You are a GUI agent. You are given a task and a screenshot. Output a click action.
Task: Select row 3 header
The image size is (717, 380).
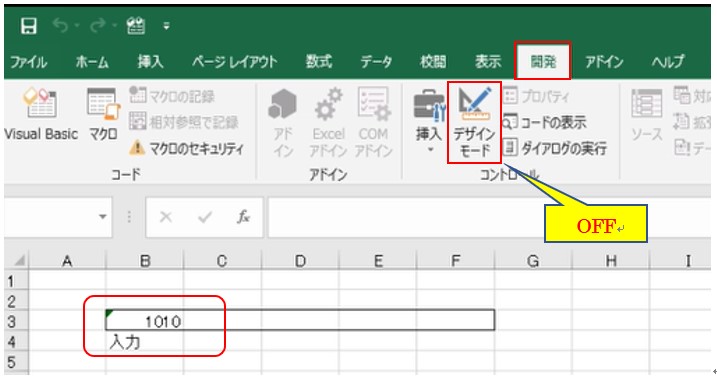(16, 321)
